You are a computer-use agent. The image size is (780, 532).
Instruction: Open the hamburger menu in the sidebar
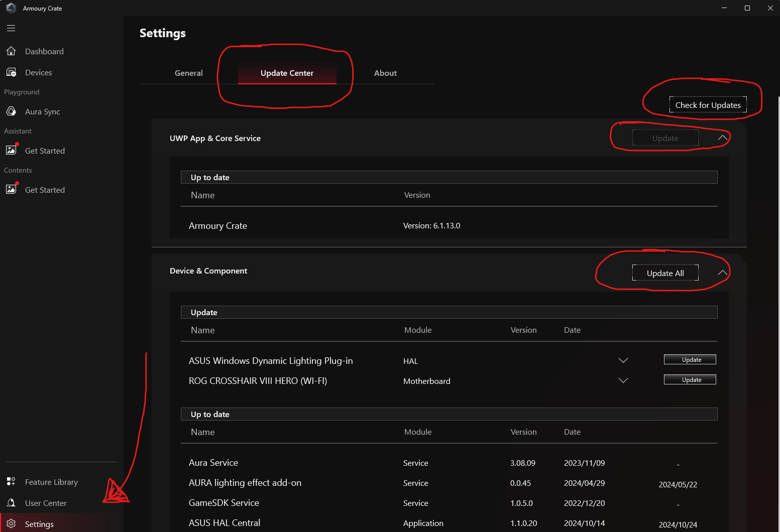[x=11, y=28]
